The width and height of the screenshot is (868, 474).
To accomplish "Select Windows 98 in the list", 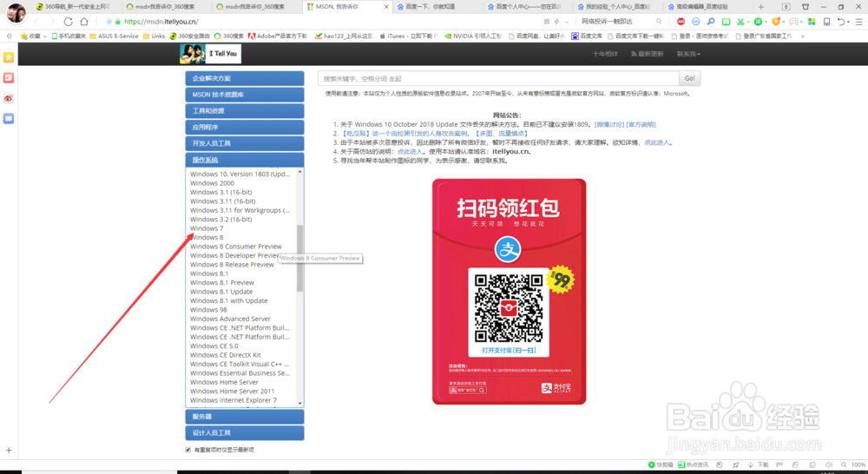I will (x=208, y=310).
